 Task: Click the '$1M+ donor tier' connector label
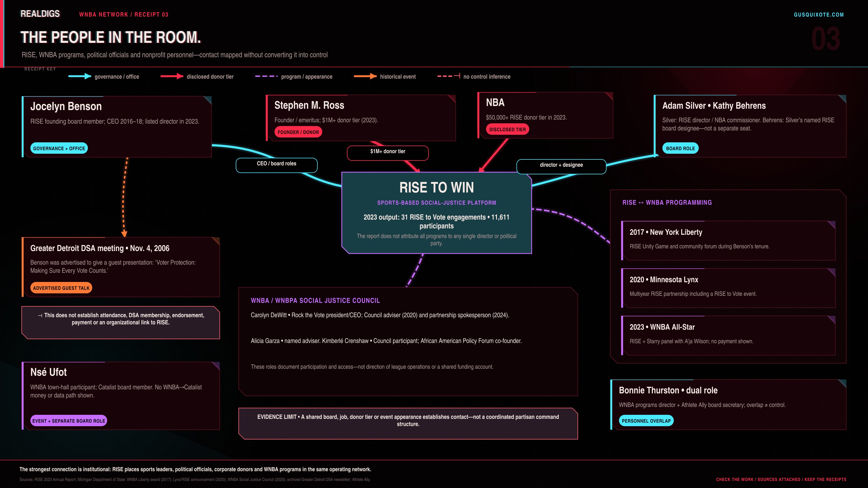pos(388,153)
